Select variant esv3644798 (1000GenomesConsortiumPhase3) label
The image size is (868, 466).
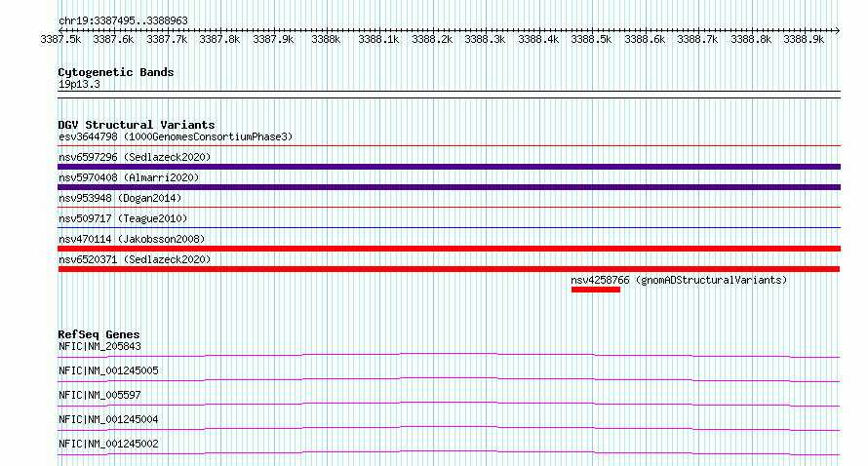(176, 136)
